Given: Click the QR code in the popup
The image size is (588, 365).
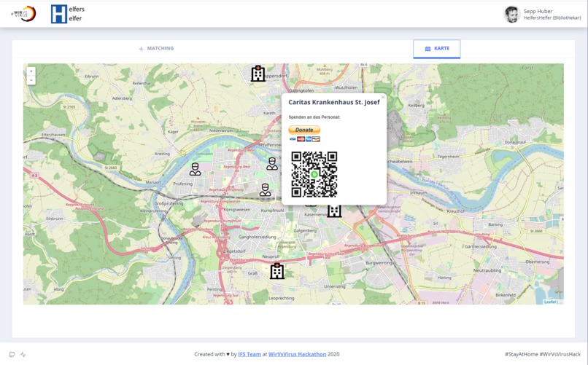Looking at the screenshot, I should tap(314, 174).
